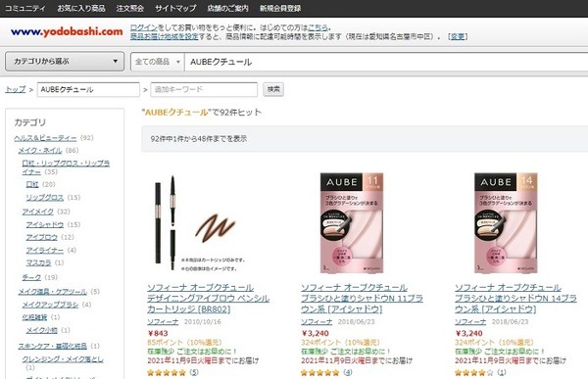Click the main search field with AUBEクチュール
The height and width of the screenshot is (379, 588).
coord(386,62)
